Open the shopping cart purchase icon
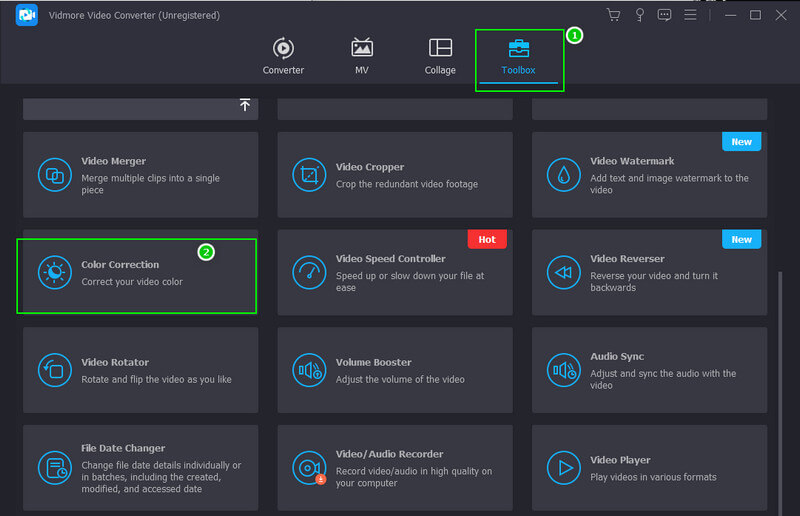The width and height of the screenshot is (800, 516). [613, 15]
